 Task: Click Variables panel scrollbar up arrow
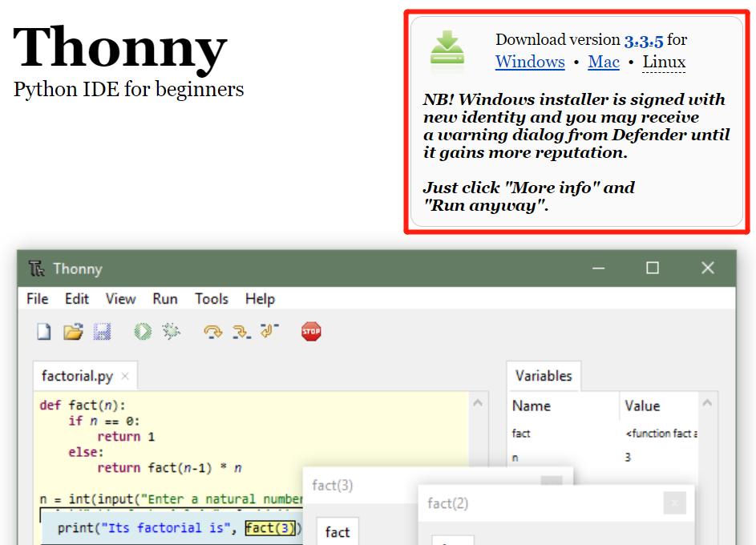[707, 403]
